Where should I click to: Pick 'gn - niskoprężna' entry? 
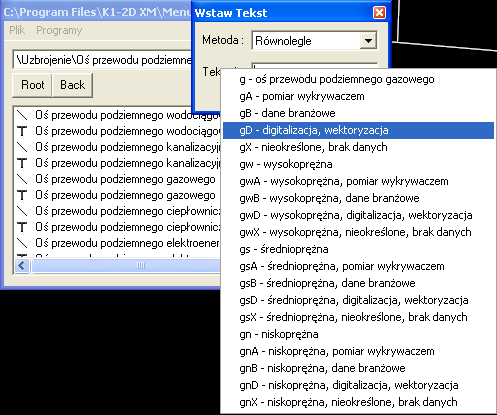358,334
